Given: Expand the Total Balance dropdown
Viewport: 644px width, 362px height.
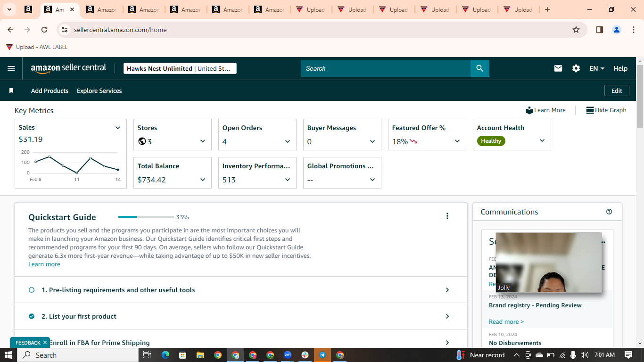Looking at the screenshot, I should [203, 180].
